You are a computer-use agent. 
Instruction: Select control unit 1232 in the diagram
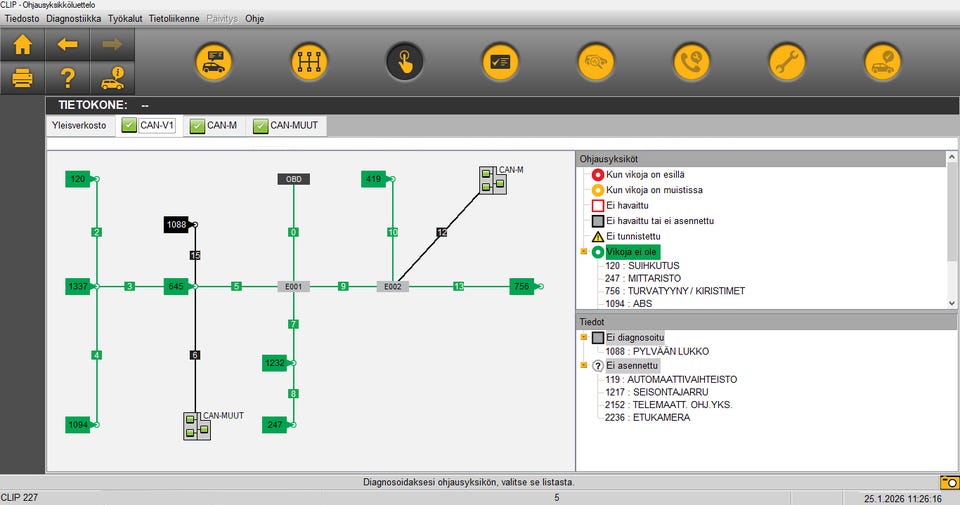click(275, 363)
